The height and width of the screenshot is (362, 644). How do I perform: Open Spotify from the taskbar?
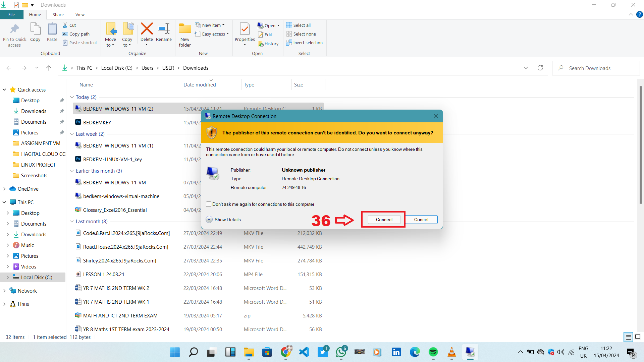coord(433,352)
